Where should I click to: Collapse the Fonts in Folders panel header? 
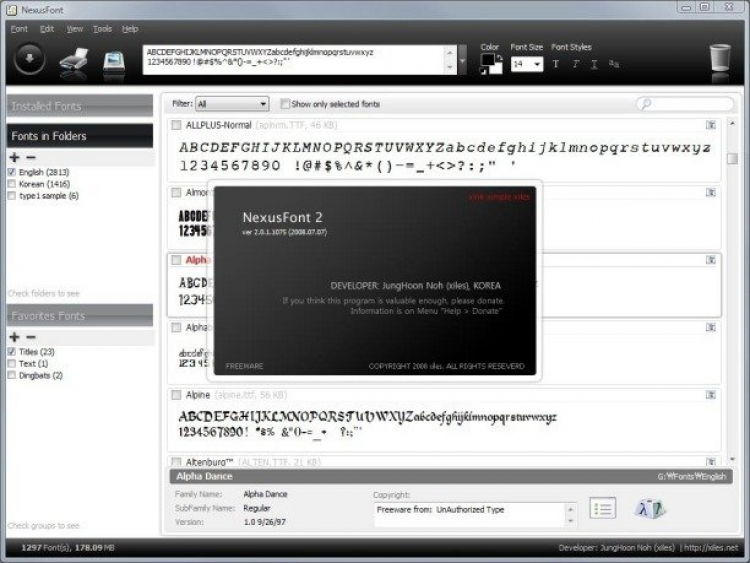coord(80,136)
